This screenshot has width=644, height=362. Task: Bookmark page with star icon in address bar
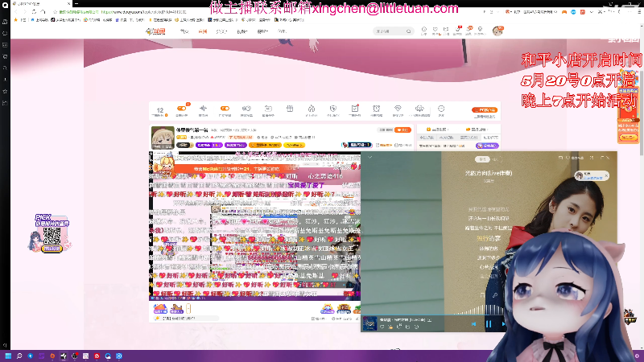[55, 12]
